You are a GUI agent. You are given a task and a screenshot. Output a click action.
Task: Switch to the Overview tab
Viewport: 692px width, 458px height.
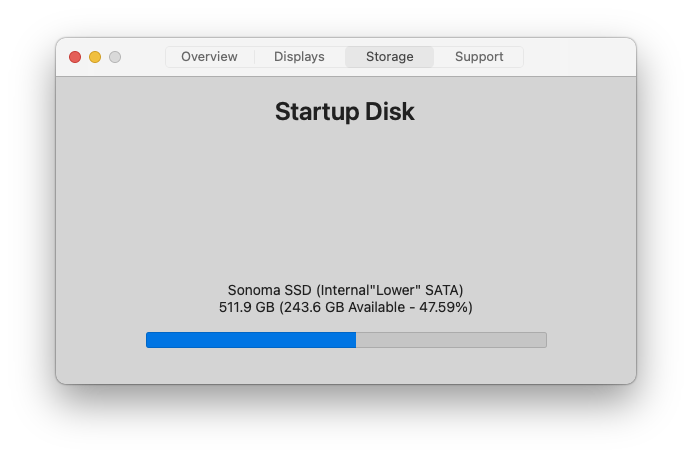[x=209, y=57]
